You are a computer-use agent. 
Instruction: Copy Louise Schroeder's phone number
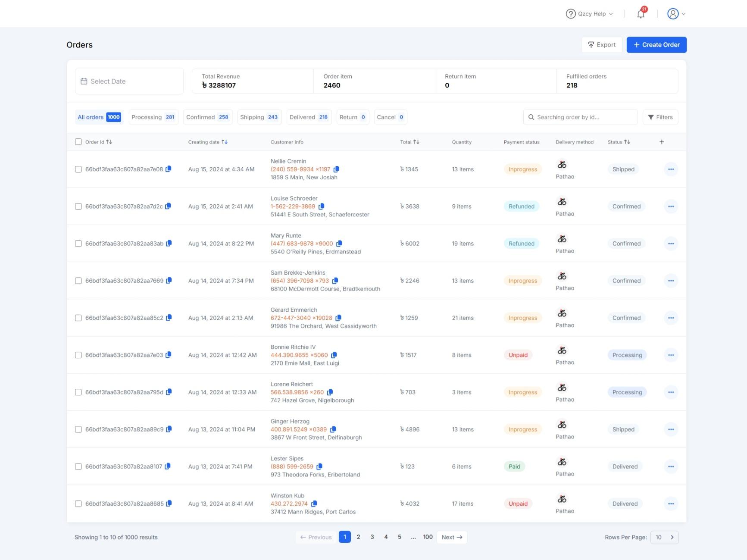pyautogui.click(x=321, y=206)
